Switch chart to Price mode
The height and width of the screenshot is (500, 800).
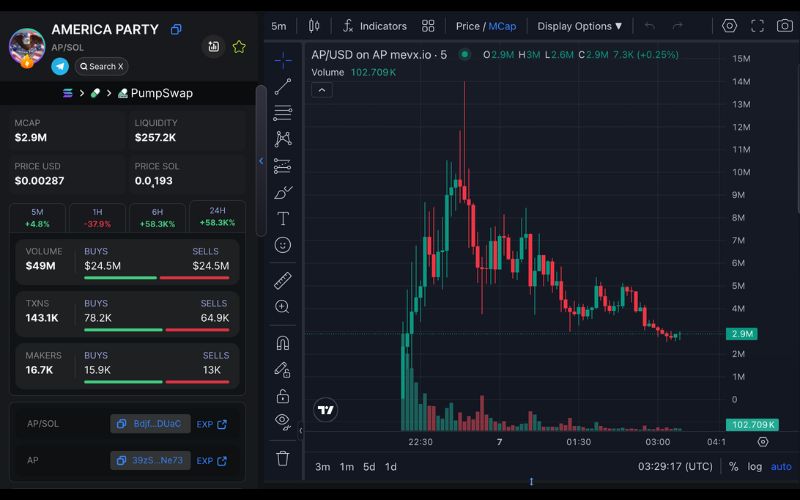coord(467,27)
